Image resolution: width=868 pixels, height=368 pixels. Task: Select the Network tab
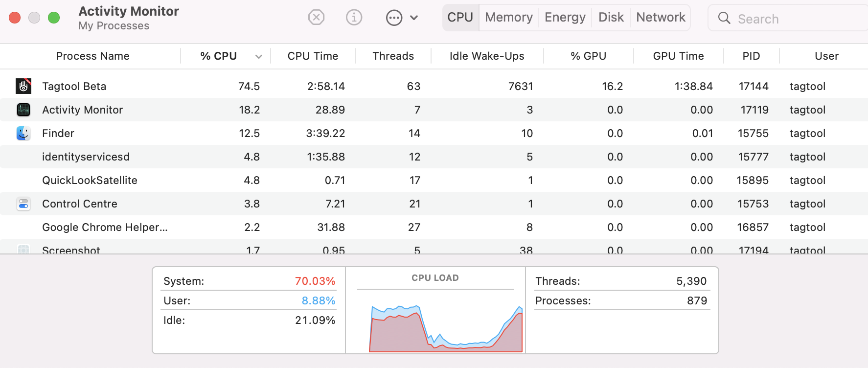point(661,18)
